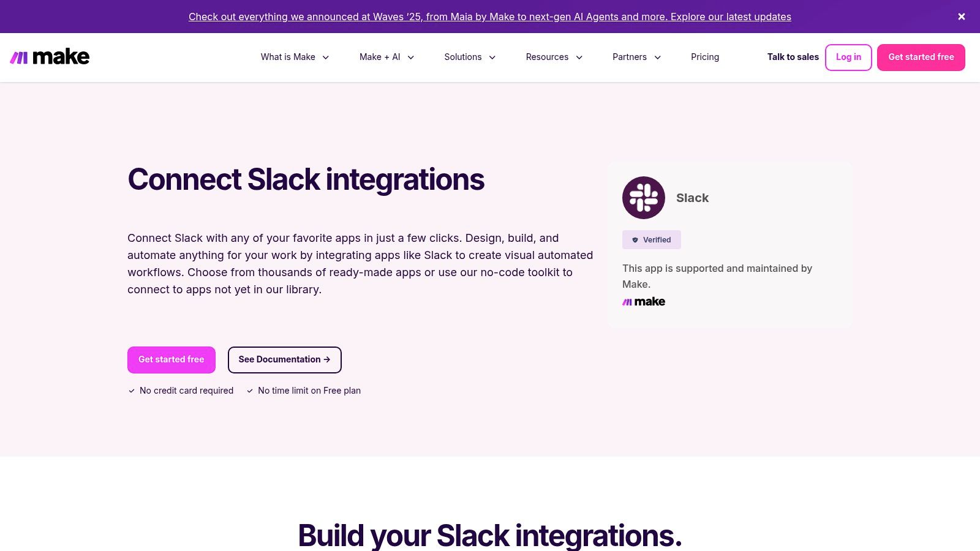Viewport: 980px width, 551px height.
Task: Expand the Make + AI menu
Action: coord(386,57)
